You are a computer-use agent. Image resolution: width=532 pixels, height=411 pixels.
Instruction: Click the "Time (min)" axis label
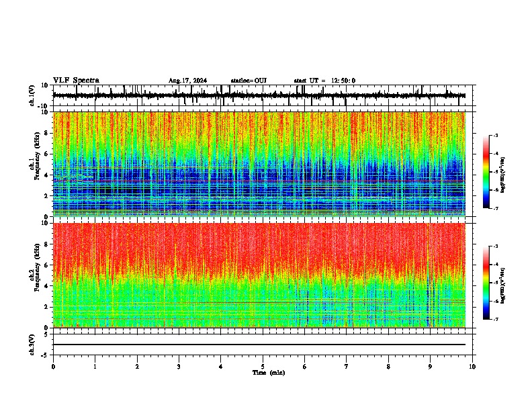(x=269, y=373)
